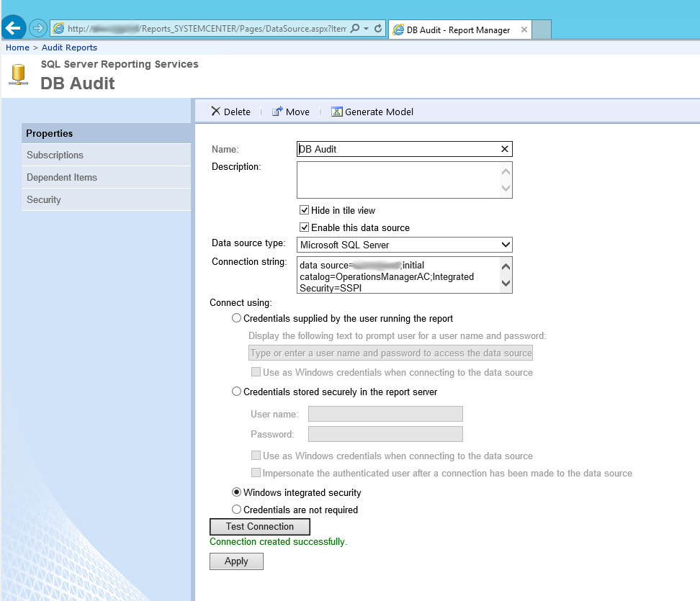Image resolution: width=700 pixels, height=601 pixels.
Task: Select Credentials are not required radio
Action: (x=236, y=509)
